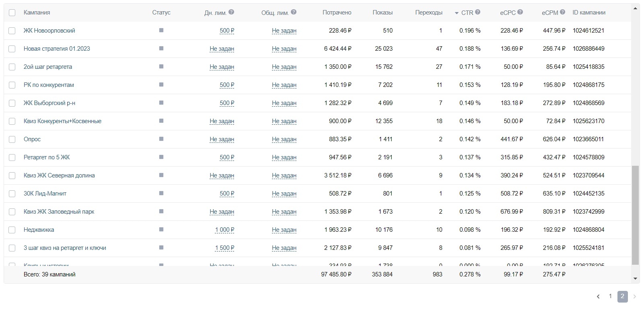Viewport: 644px width, 309px height.
Task: Edit daily limit 500 ₽ for ЖК Новоорловский
Action: pyautogui.click(x=227, y=31)
